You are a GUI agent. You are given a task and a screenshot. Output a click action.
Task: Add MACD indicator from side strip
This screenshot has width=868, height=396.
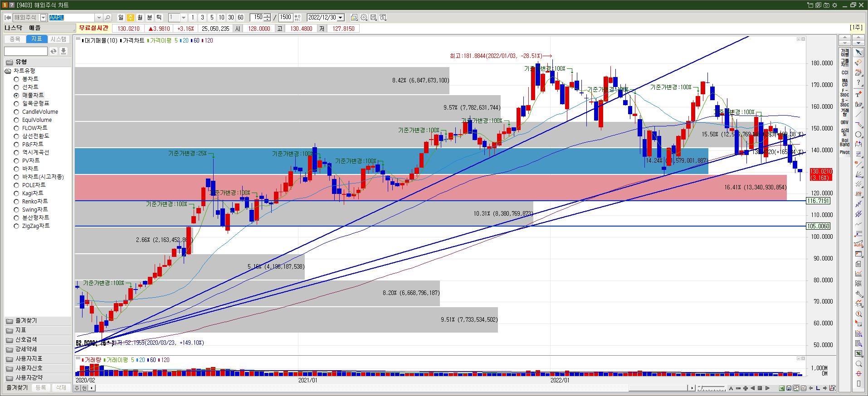click(844, 82)
